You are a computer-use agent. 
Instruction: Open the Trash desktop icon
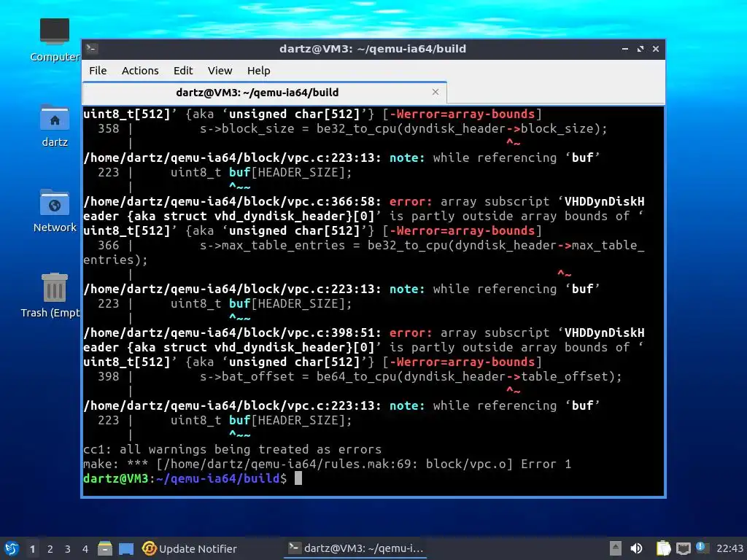coord(53,295)
